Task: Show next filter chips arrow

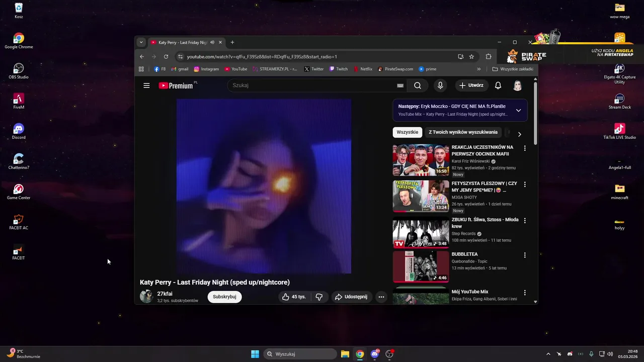Action: 519,134
